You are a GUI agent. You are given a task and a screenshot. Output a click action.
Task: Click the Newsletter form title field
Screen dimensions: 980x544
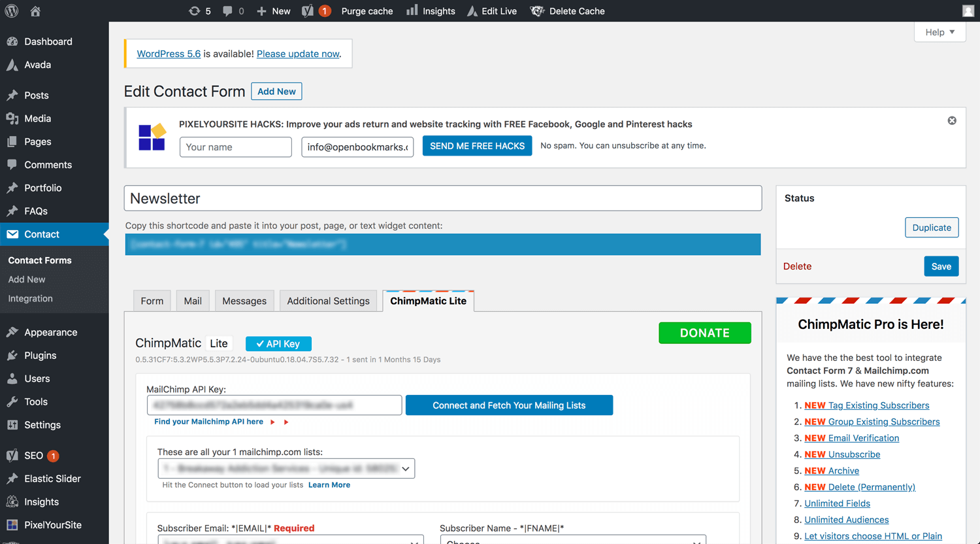443,198
